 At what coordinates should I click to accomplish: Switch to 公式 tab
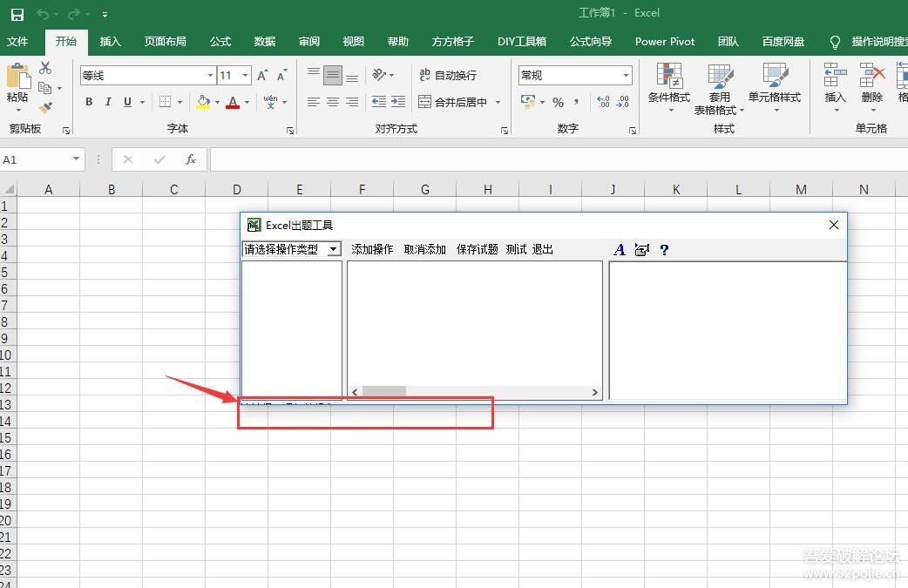pos(220,42)
